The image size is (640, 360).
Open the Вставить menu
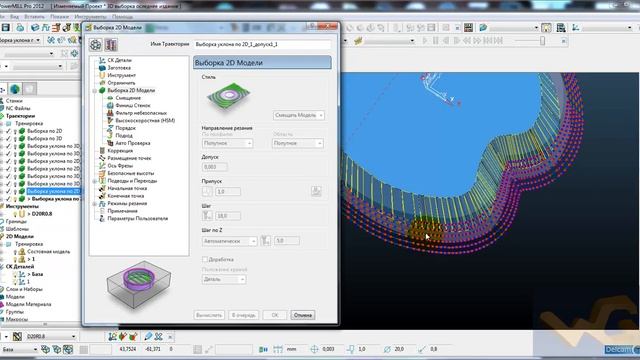tap(34, 17)
